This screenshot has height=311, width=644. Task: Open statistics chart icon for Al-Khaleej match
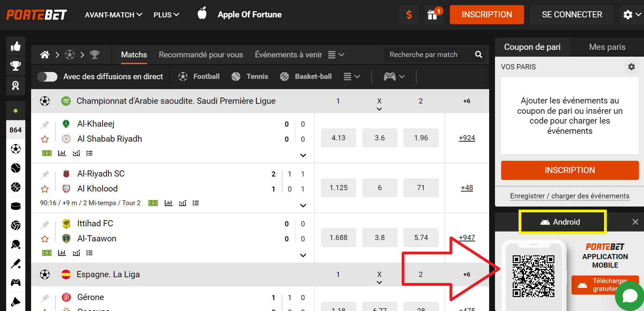[x=62, y=153]
